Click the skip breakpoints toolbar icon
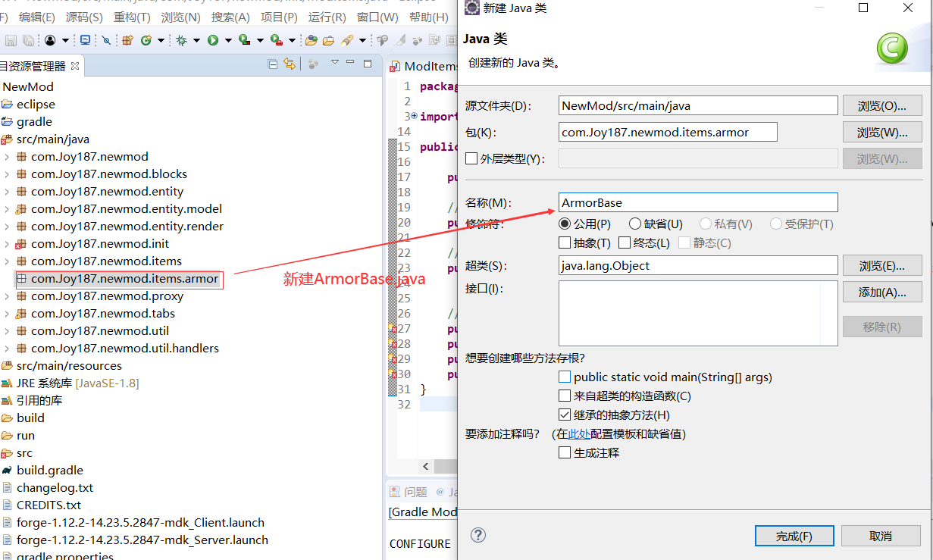933x560 pixels. (x=106, y=40)
